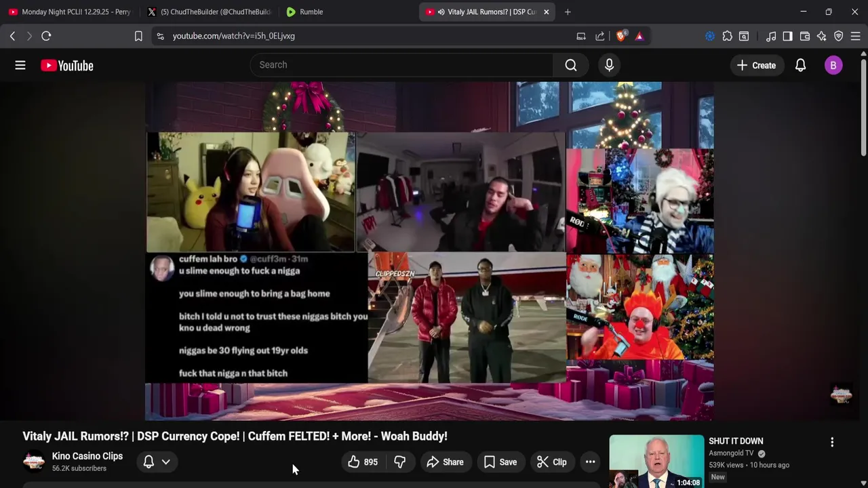This screenshot has height=488, width=868.
Task: Click the video player area
Action: (x=429, y=251)
